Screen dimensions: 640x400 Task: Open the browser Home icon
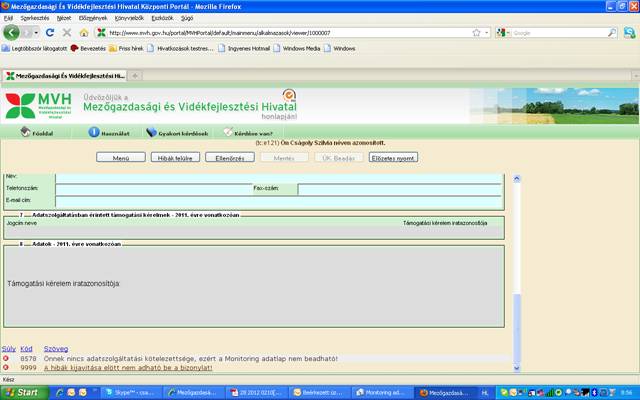(84, 33)
